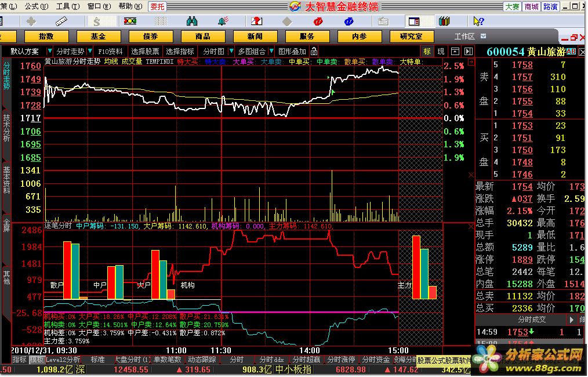Screen dimensions: 588x377
Task: Click the AB icon beside 黄山旅游
Action: [571, 52]
